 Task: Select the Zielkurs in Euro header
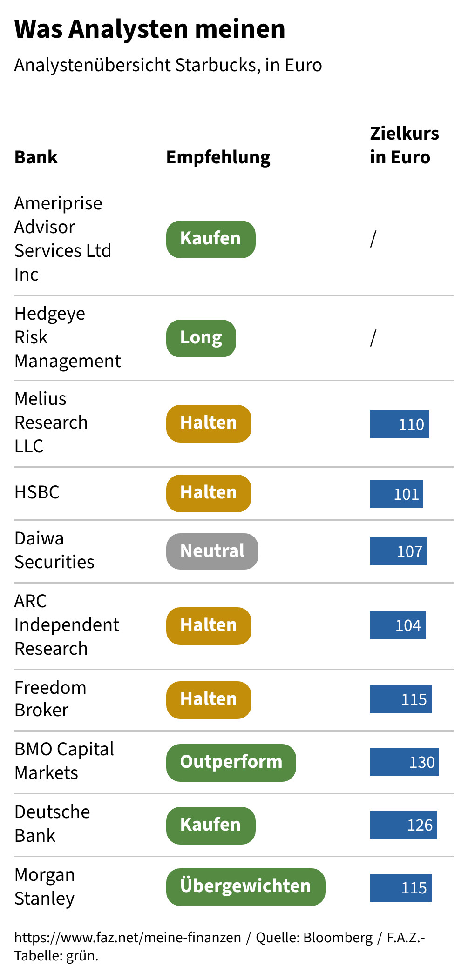(x=404, y=145)
